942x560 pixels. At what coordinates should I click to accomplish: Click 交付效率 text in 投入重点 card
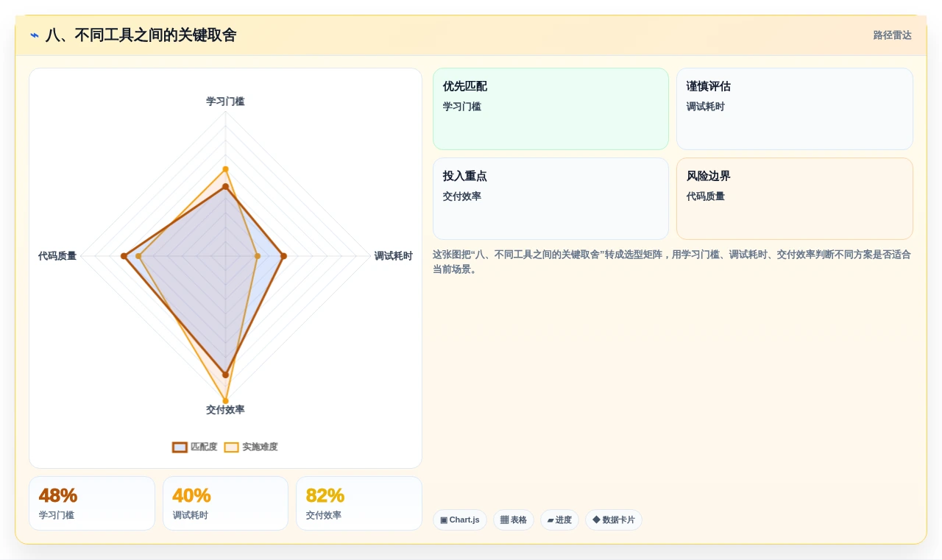462,196
